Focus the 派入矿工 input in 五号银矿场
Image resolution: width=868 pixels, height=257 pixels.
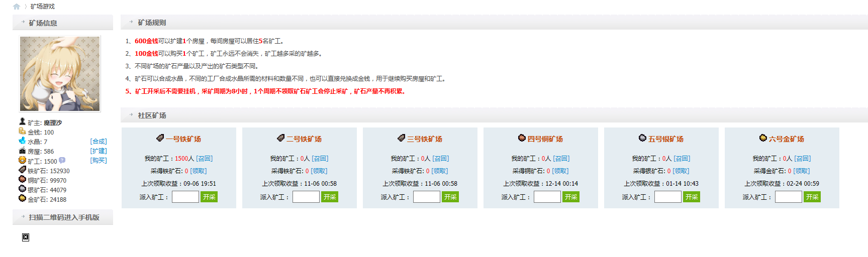point(668,197)
